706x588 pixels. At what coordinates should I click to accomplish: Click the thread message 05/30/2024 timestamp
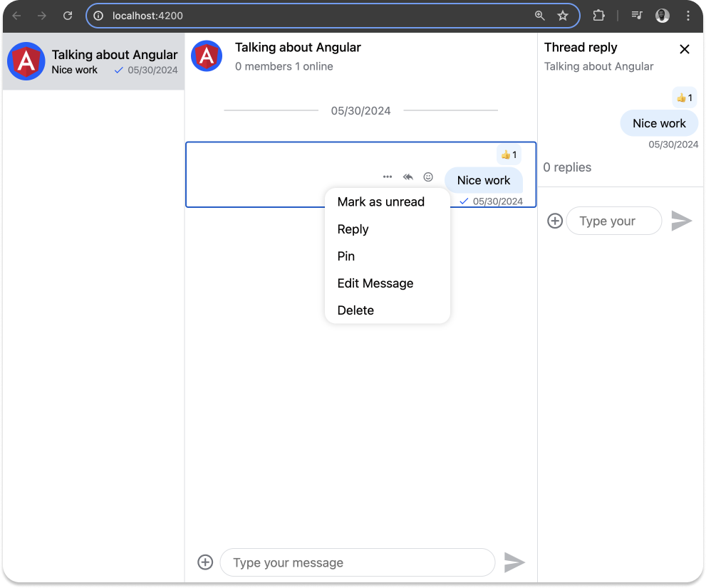(x=673, y=145)
